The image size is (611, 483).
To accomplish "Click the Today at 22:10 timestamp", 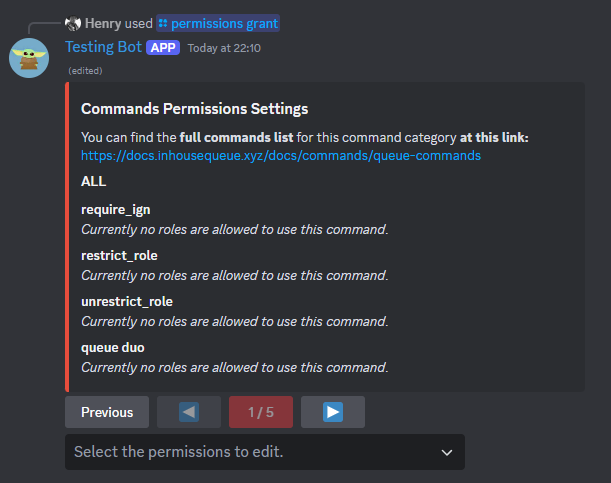I will (x=224, y=48).
